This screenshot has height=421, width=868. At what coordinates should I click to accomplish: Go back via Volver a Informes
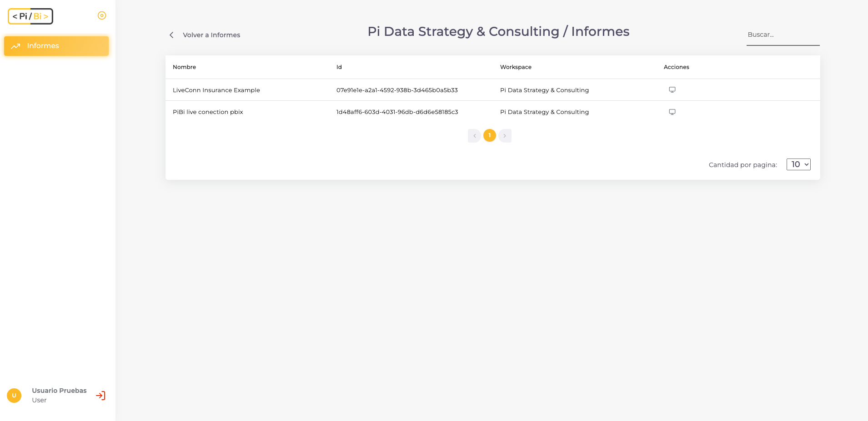pyautogui.click(x=211, y=35)
